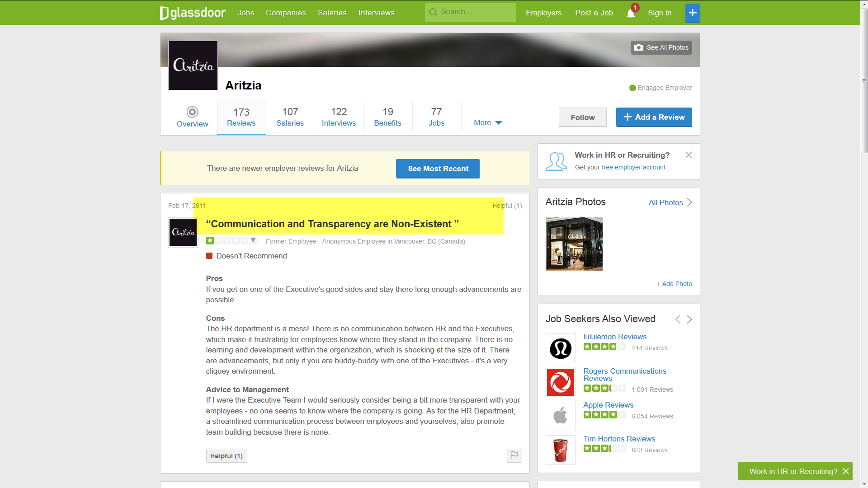Switch to the 107 Salaries tab

pos(290,117)
